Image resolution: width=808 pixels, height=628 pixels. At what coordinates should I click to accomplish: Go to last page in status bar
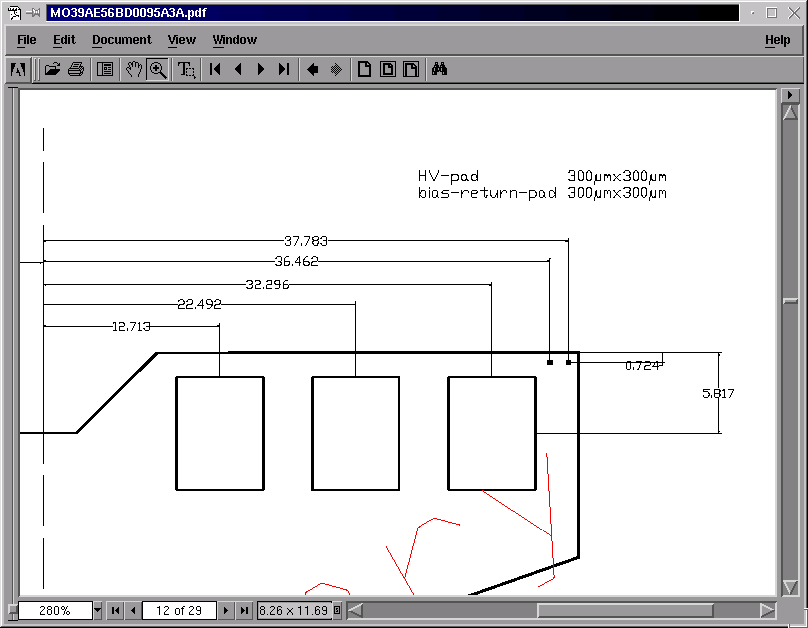coord(244,610)
